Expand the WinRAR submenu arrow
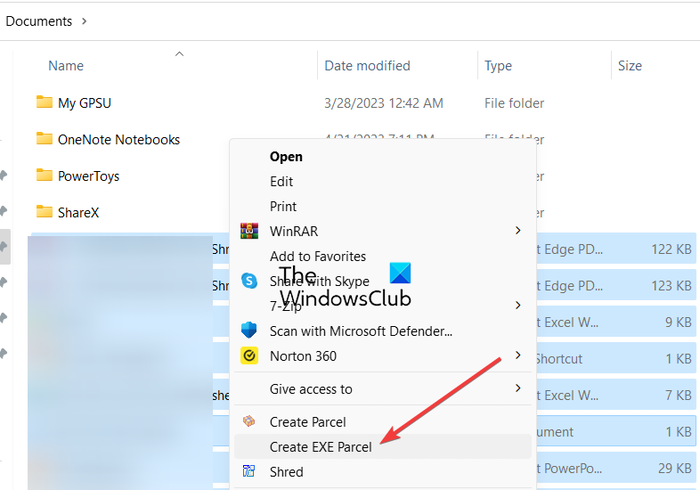Viewport: 700px width, 490px height. tap(518, 231)
